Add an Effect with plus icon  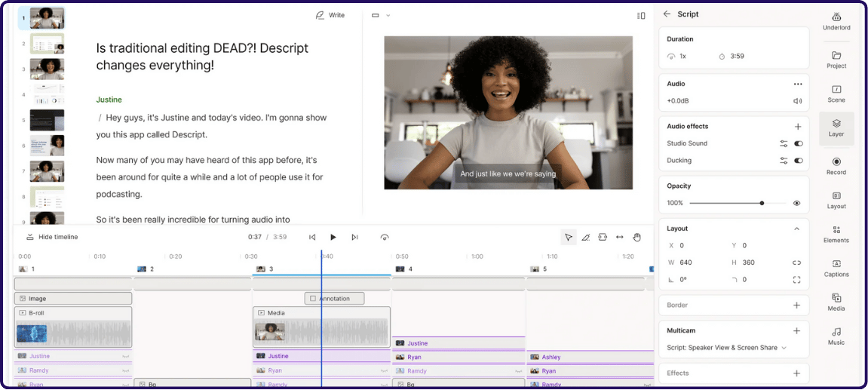point(796,373)
